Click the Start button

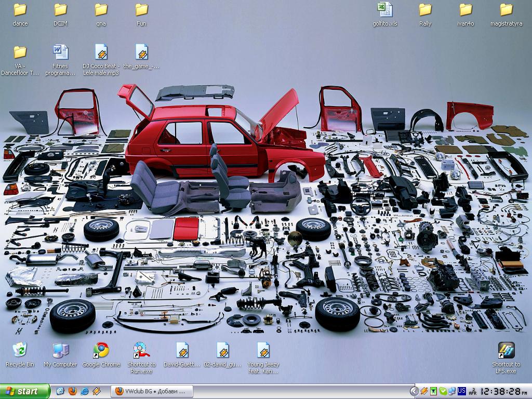[25, 391]
